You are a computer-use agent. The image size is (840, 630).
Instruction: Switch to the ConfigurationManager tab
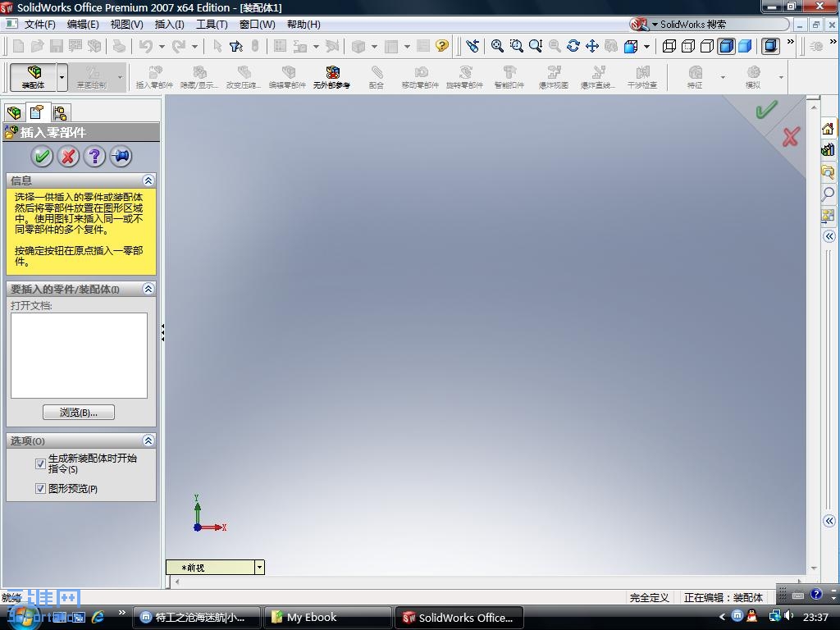click(x=60, y=112)
